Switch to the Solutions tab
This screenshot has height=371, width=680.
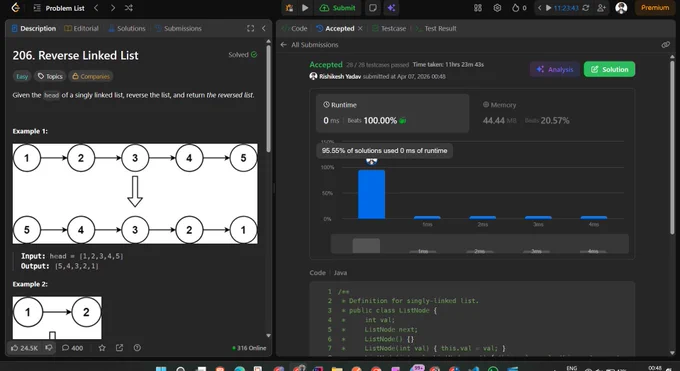coord(127,28)
